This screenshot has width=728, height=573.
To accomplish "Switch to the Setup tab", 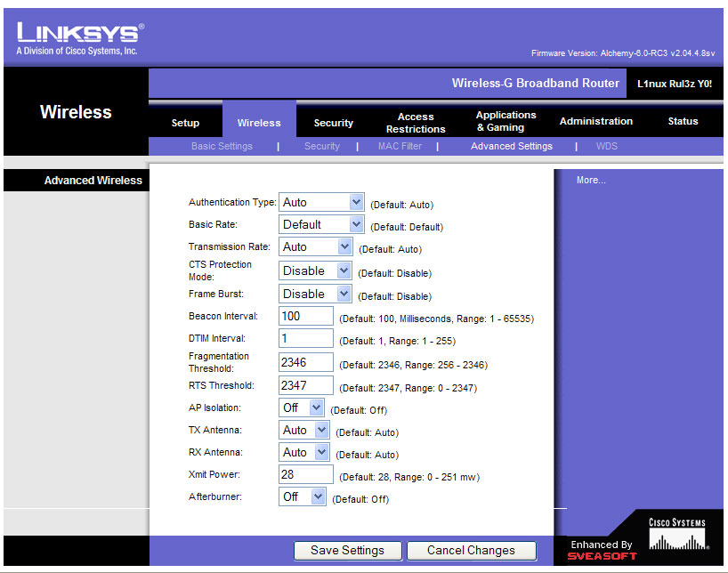I will tap(185, 123).
